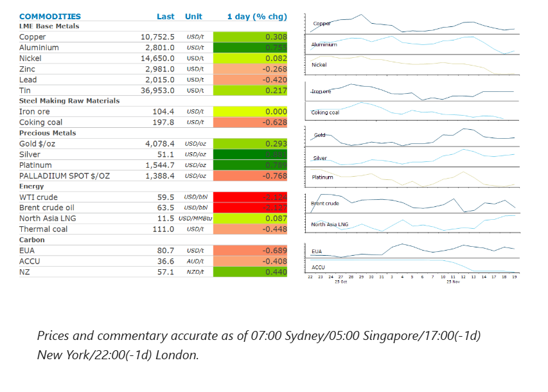This screenshot has width=548, height=392.
Task: Open the Gold sparkline chart
Action: [x=412, y=136]
